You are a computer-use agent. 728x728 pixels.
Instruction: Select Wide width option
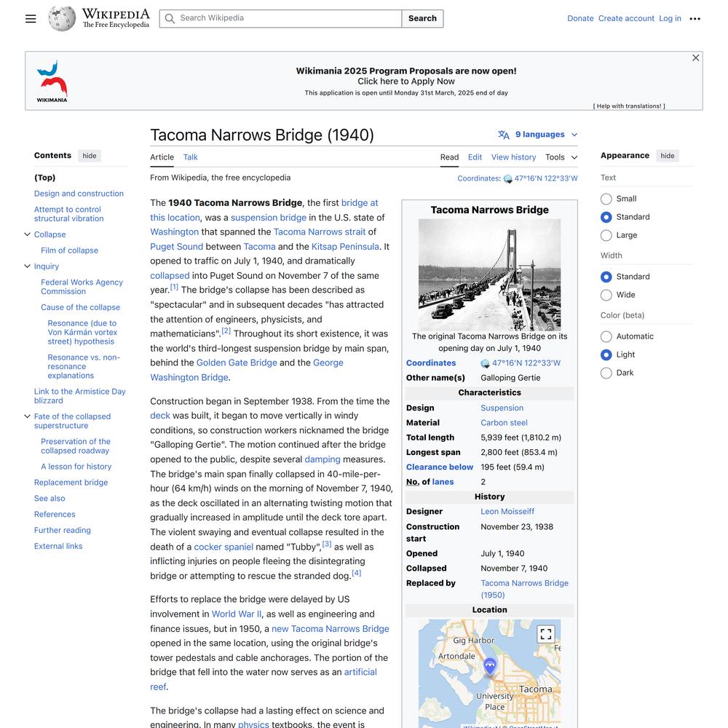(606, 296)
